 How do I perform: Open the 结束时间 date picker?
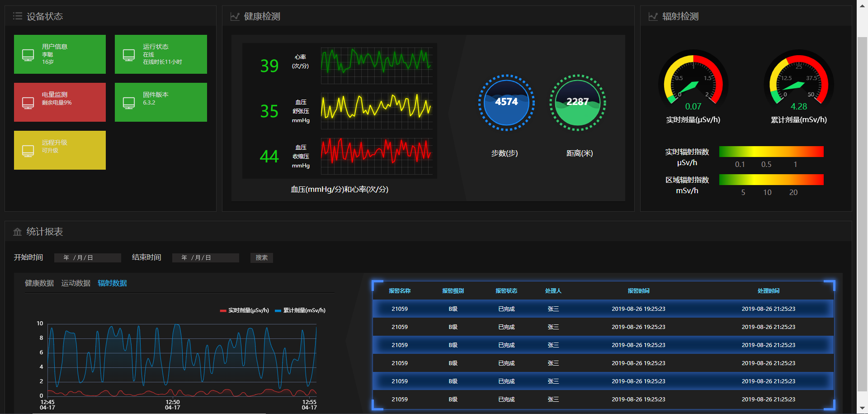[205, 258]
